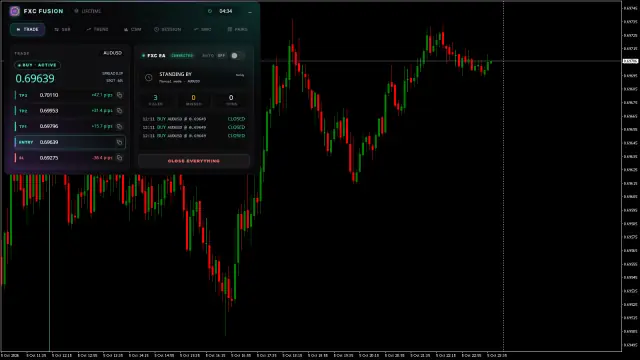Switch to the SMC tab
640x360 pixels.
coord(202,29)
